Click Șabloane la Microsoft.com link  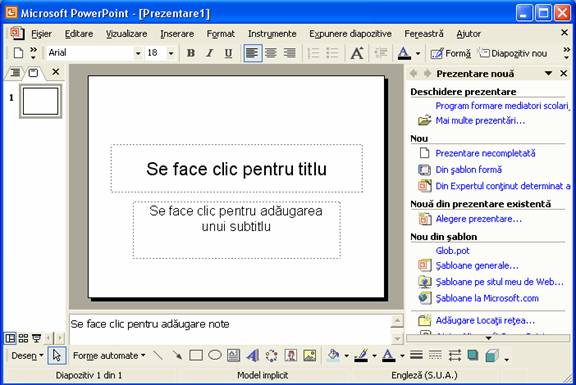point(487,298)
